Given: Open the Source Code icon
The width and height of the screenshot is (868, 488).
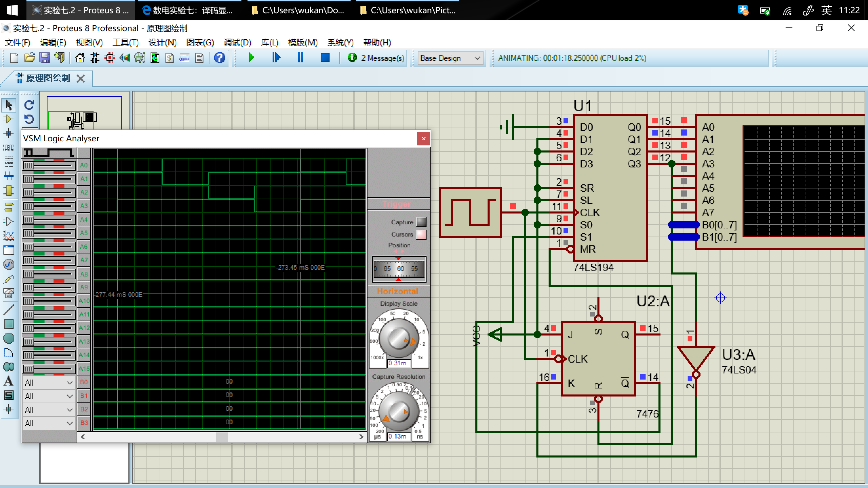Looking at the screenshot, I should coord(184,58).
